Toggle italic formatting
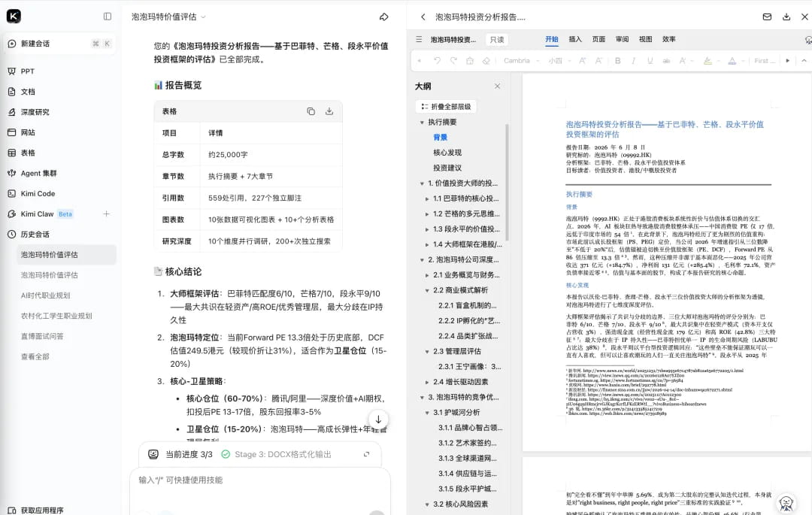This screenshot has height=515, width=812. point(633,61)
